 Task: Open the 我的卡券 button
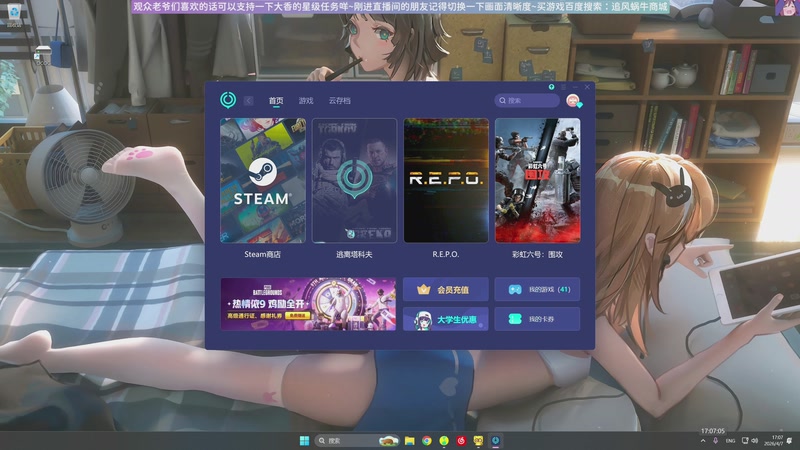[x=537, y=319]
